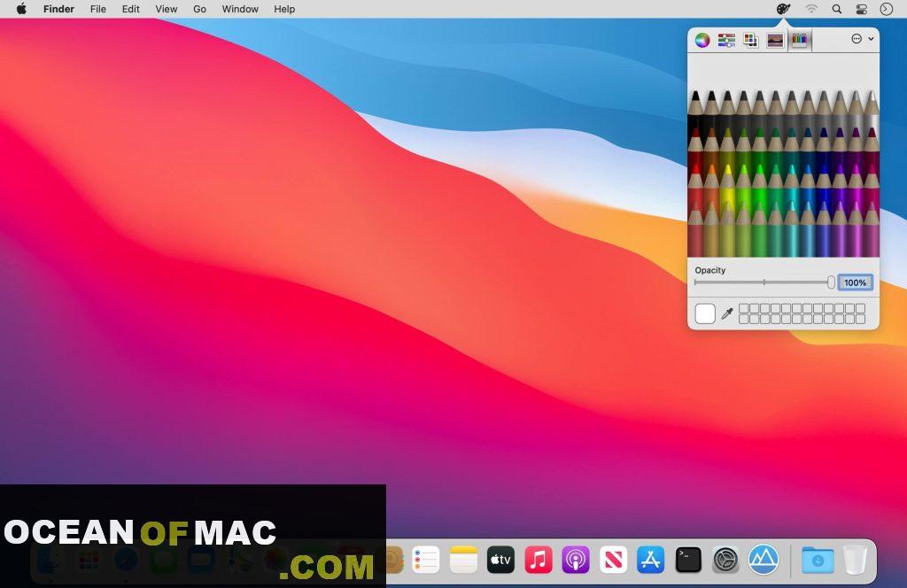Click the blue mountain-peaks app in Dock
The image size is (907, 588).
pyautogui.click(x=763, y=559)
